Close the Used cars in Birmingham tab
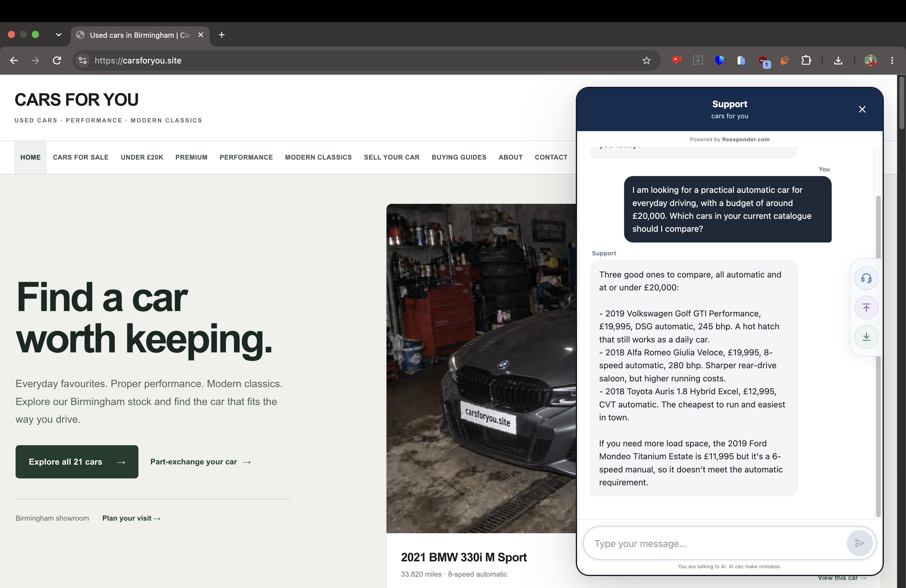The image size is (906, 588). click(201, 35)
